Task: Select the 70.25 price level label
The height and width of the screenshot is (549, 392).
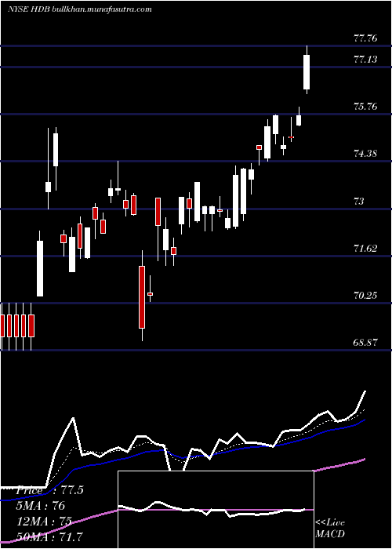Action: coord(365,296)
